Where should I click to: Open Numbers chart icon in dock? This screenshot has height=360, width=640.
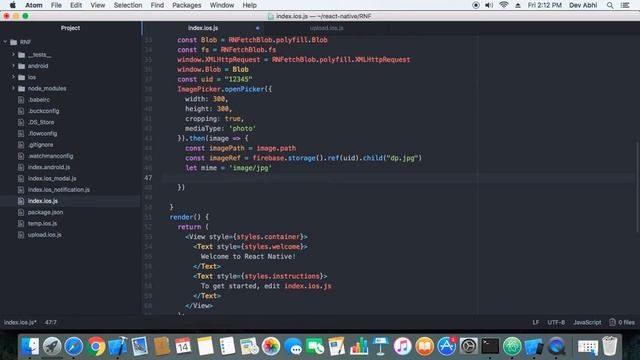pos(359,347)
